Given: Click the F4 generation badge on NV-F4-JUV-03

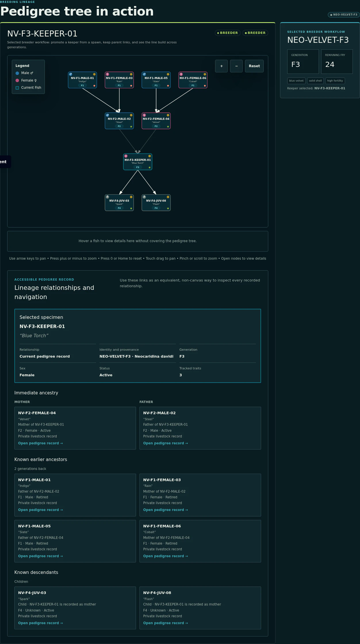Looking at the screenshot, I should (119, 208).
